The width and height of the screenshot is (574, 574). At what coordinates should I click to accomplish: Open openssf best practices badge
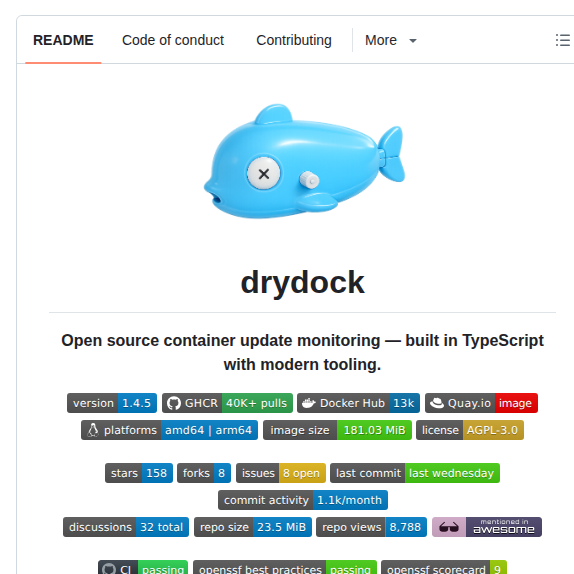(285, 567)
